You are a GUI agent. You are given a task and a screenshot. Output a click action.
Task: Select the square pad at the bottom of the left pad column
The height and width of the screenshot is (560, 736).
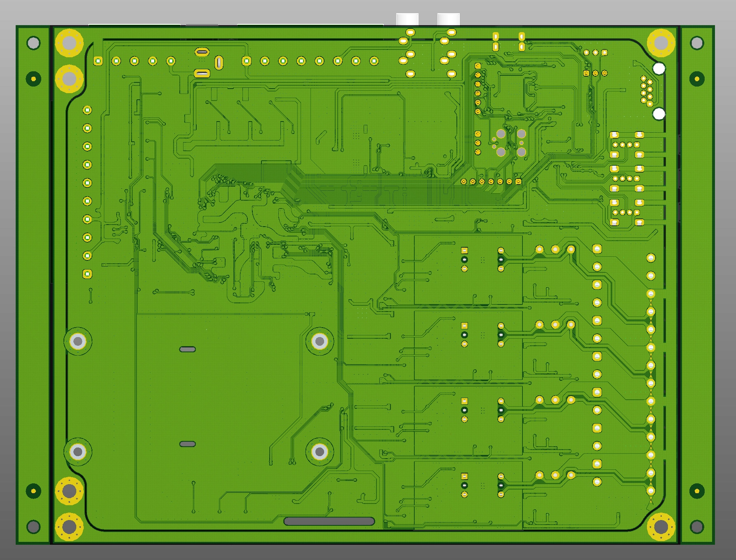[87, 274]
